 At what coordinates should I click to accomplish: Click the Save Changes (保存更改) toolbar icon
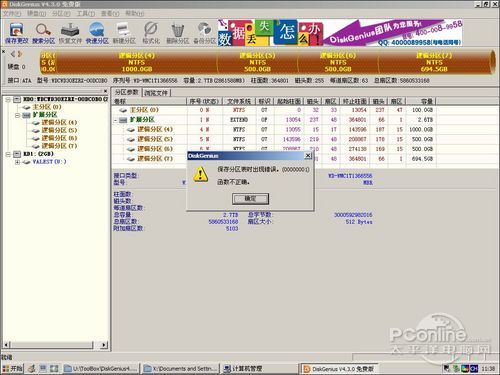tap(16, 33)
